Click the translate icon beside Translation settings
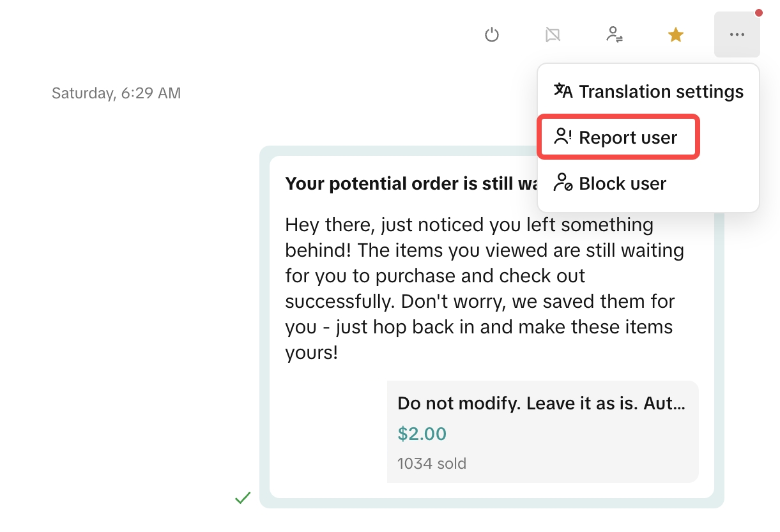The image size is (780, 532). point(563,91)
